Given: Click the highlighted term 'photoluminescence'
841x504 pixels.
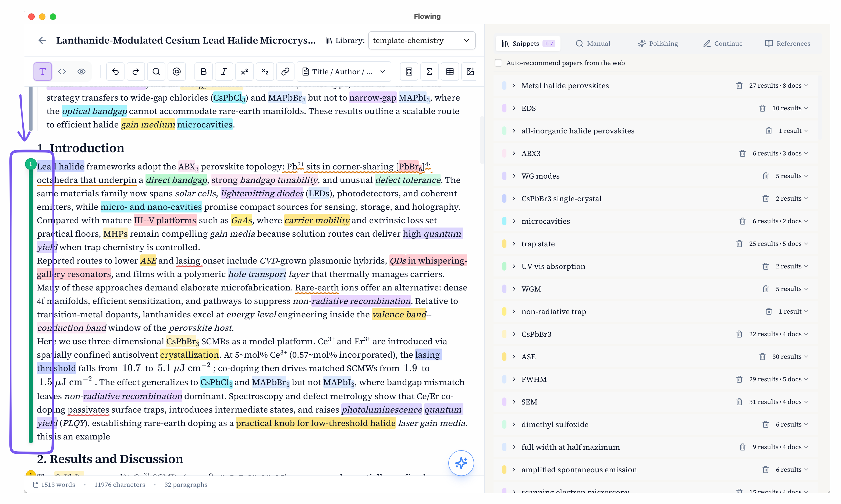Looking at the screenshot, I should (x=382, y=410).
